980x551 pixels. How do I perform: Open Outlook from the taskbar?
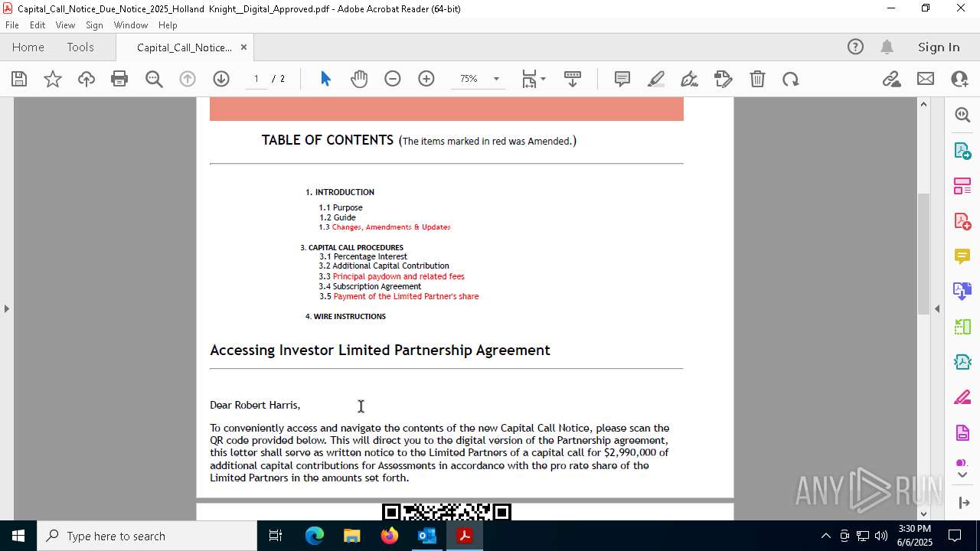(426, 536)
